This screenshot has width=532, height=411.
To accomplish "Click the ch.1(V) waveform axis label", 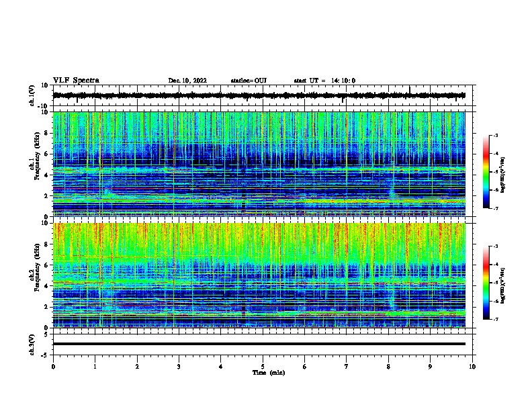I will [32, 95].
